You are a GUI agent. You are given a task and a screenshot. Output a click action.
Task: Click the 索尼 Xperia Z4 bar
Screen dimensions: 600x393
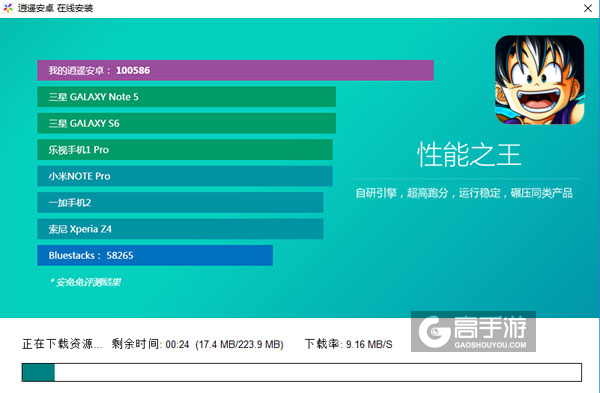(180, 229)
